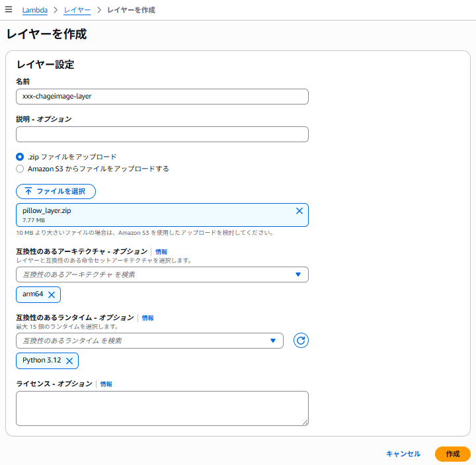476x465 pixels.
Task: Remove the arm64 architecture tag
Action: click(x=52, y=294)
